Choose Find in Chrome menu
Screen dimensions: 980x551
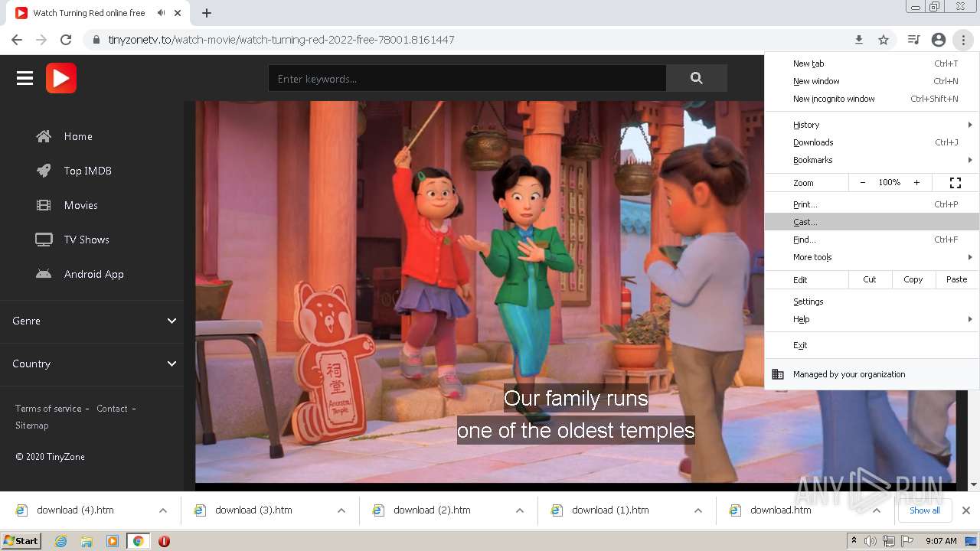tap(872, 240)
